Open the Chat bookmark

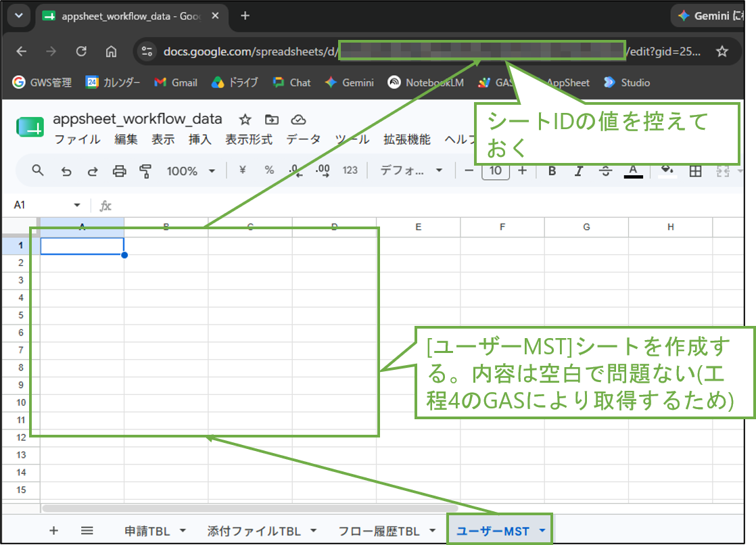[x=291, y=82]
